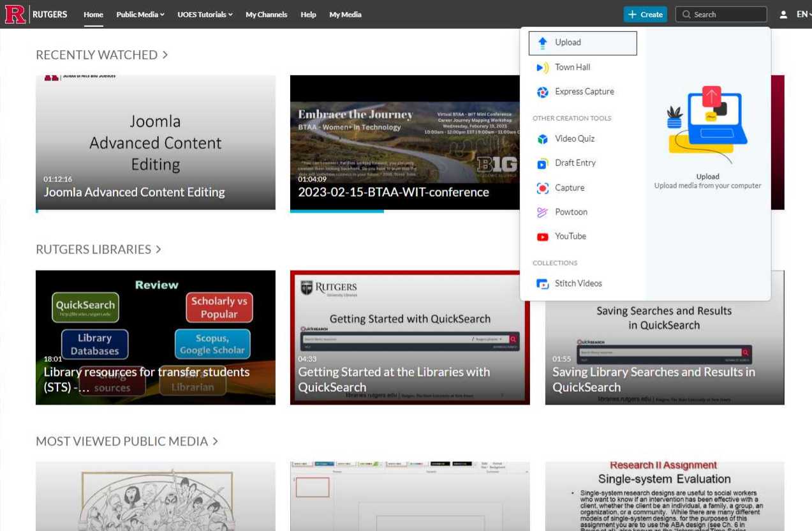
Task: Open Library resources for transfer students video
Action: point(156,338)
